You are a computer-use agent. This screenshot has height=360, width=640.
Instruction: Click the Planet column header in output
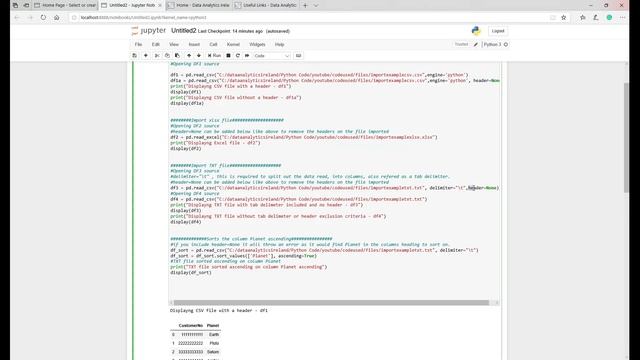(213, 326)
